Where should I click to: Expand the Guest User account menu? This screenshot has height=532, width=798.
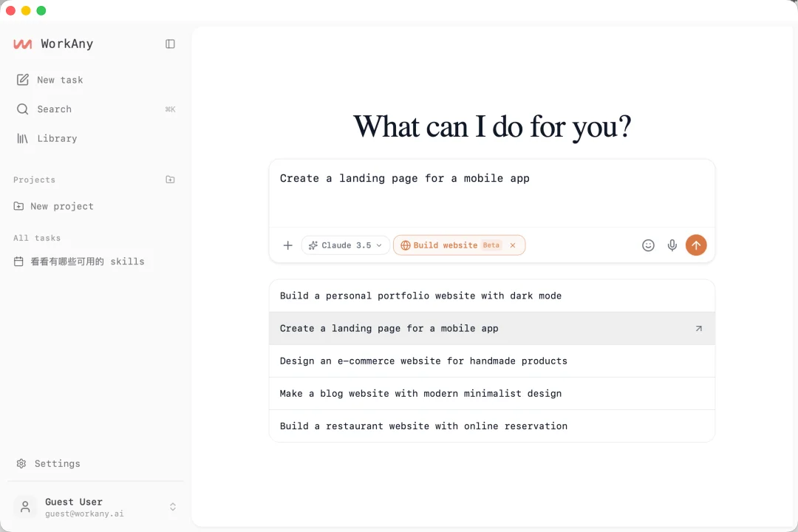click(172, 507)
